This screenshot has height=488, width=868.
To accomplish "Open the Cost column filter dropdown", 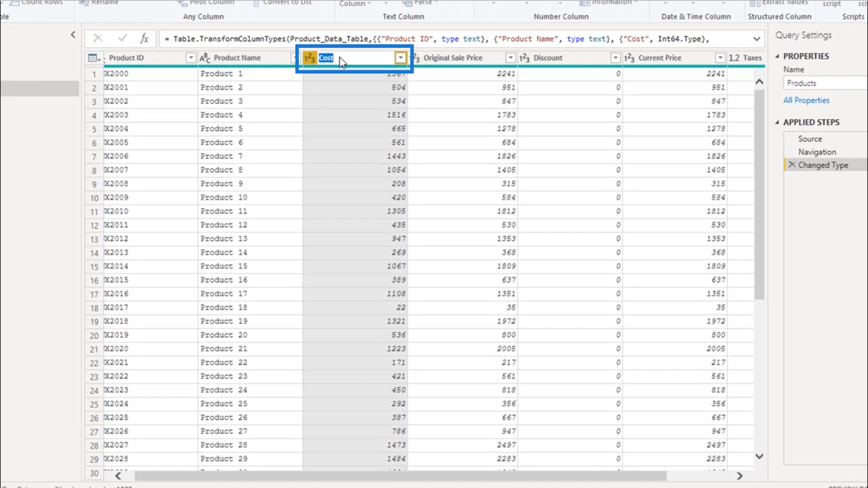I will click(400, 57).
